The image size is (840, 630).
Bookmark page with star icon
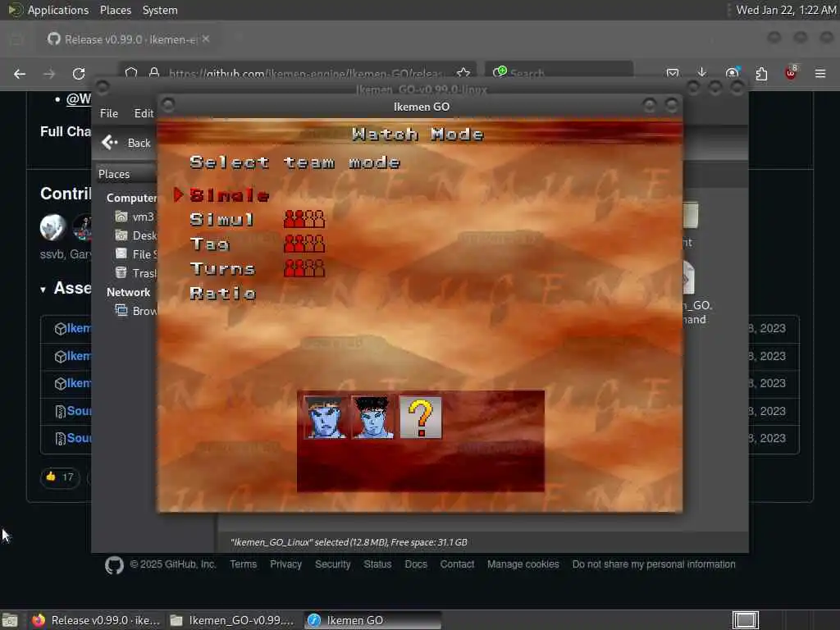click(x=463, y=73)
